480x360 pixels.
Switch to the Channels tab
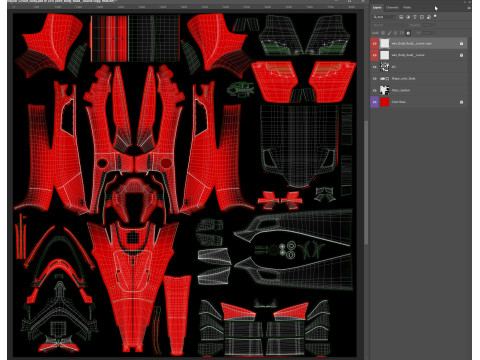pos(392,7)
